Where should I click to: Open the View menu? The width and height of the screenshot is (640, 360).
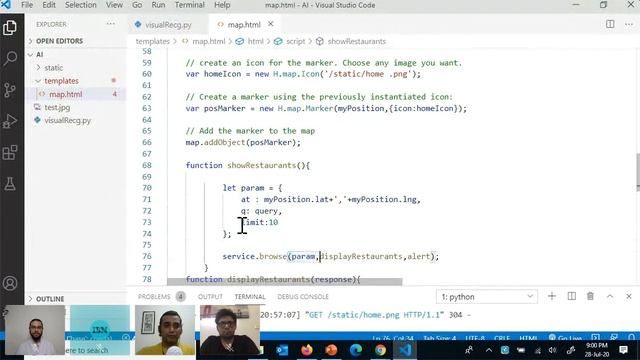pyautogui.click(x=114, y=5)
